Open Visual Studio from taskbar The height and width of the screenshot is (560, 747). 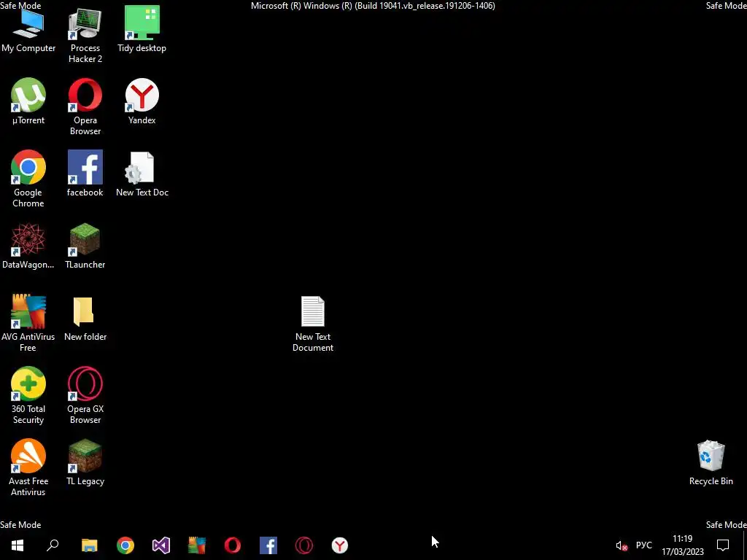pos(161,545)
